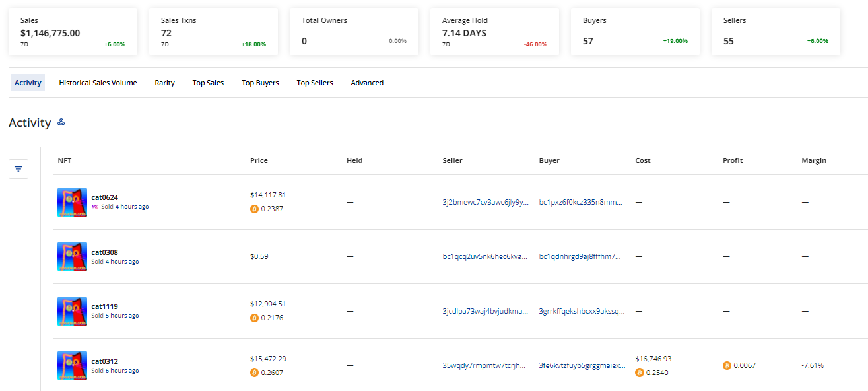Image resolution: width=868 pixels, height=391 pixels.
Task: Click the Held column header
Action: (354, 160)
